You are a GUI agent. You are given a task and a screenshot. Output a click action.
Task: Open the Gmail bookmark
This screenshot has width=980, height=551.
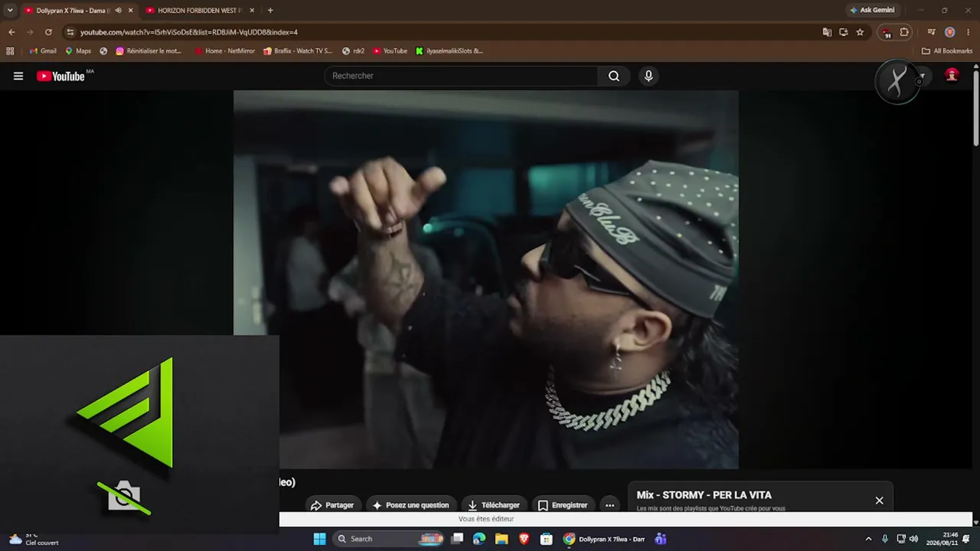pyautogui.click(x=43, y=51)
